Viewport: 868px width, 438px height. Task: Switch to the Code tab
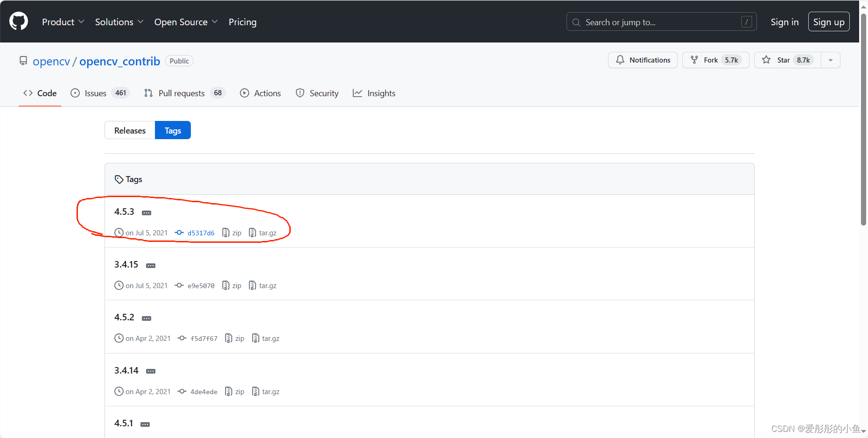pyautogui.click(x=40, y=93)
